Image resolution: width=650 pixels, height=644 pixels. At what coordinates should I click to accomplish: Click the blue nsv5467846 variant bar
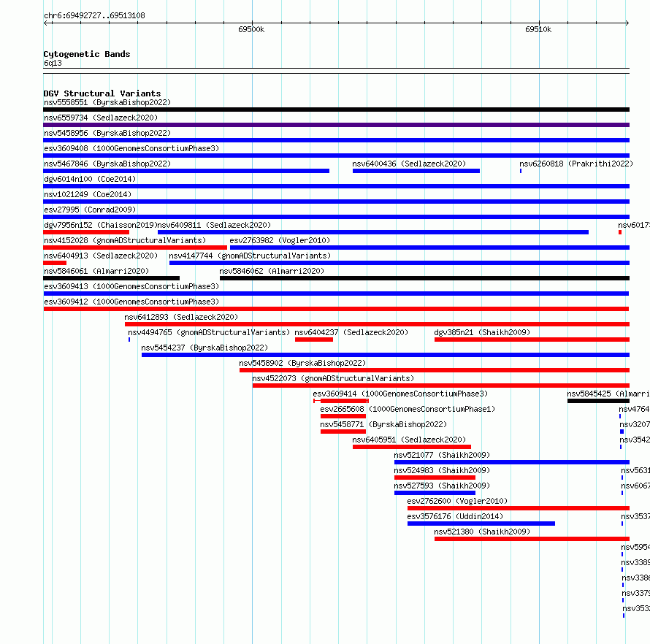(x=186, y=171)
